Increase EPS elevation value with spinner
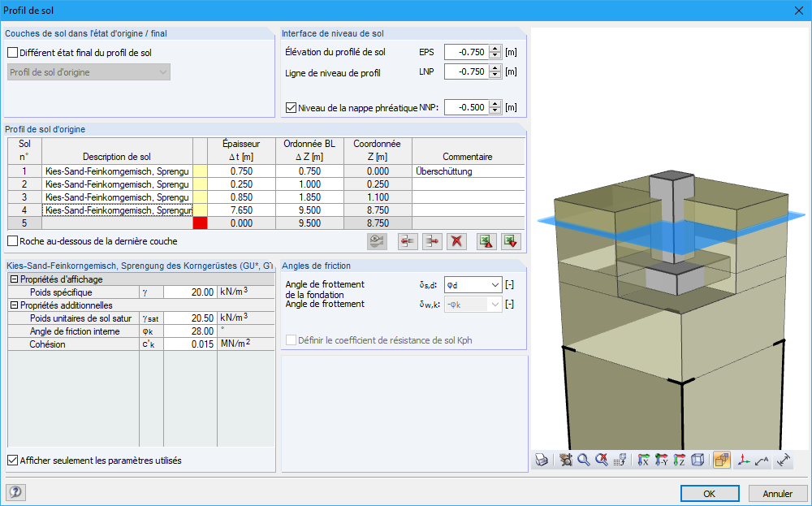Image resolution: width=812 pixels, height=506 pixels. click(495, 49)
